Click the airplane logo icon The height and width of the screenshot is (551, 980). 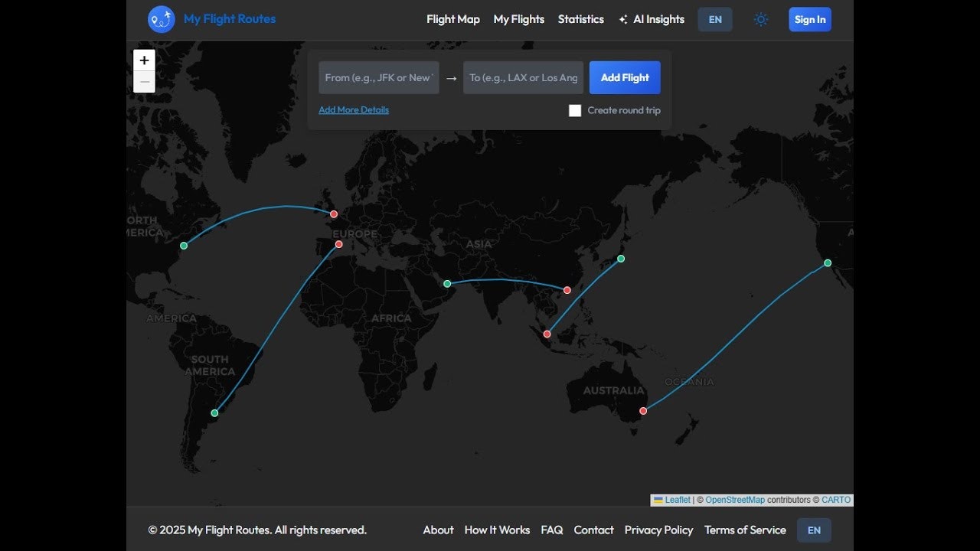tap(161, 19)
